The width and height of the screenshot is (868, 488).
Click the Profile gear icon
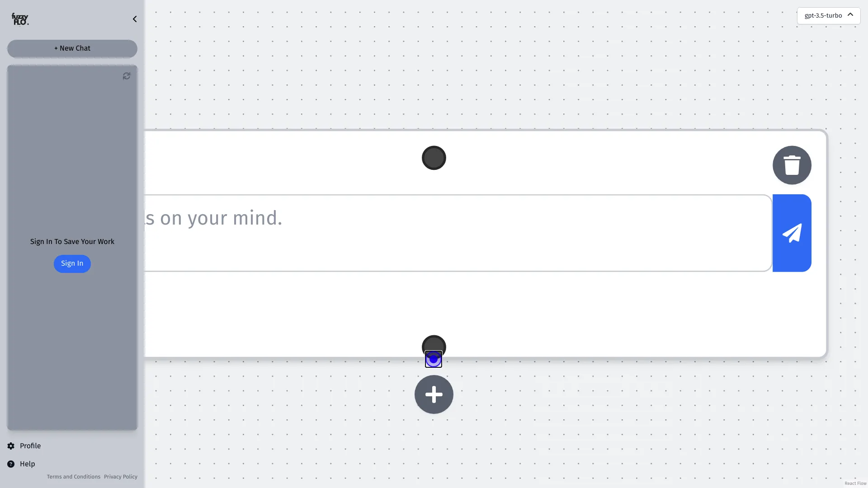point(11,446)
